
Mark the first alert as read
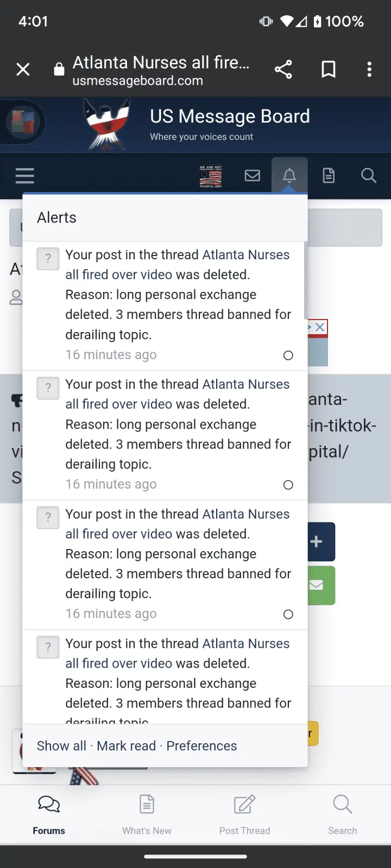coord(288,355)
